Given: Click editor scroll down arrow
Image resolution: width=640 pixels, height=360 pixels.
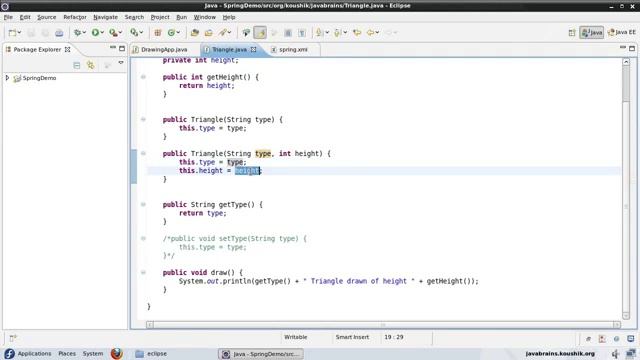Looking at the screenshot, I should (x=626, y=316).
